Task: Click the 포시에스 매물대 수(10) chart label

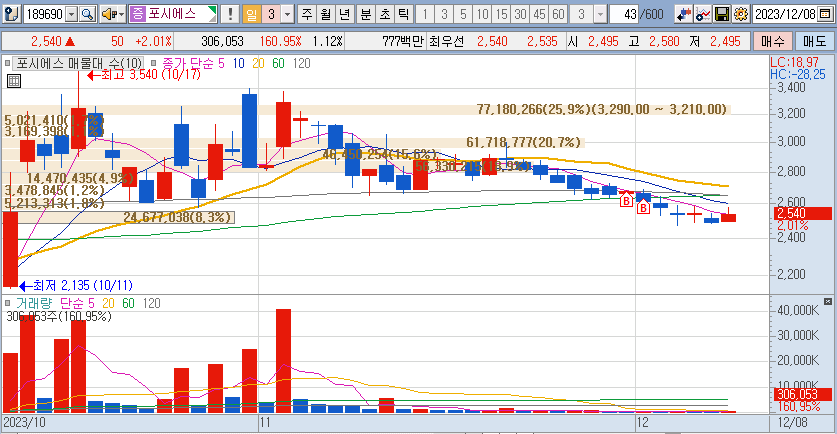Action: pos(79,64)
